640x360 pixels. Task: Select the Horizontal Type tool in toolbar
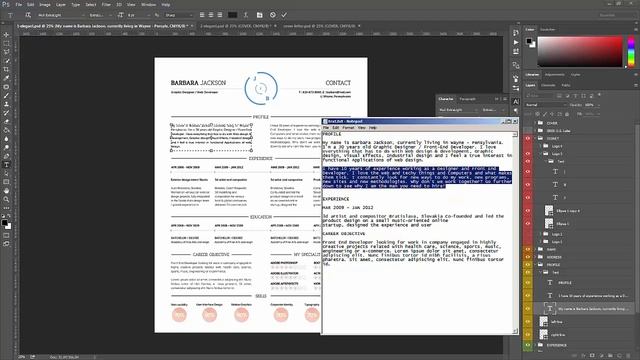click(6, 164)
